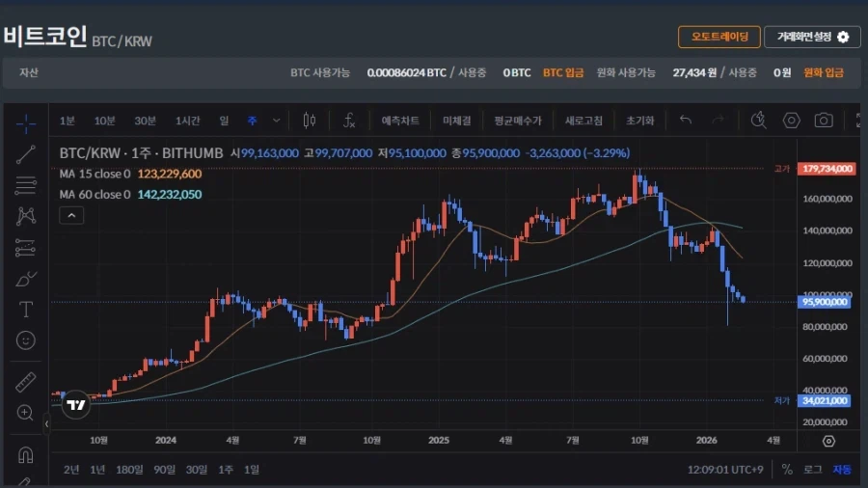Click the low price label 34,021,000

point(825,400)
